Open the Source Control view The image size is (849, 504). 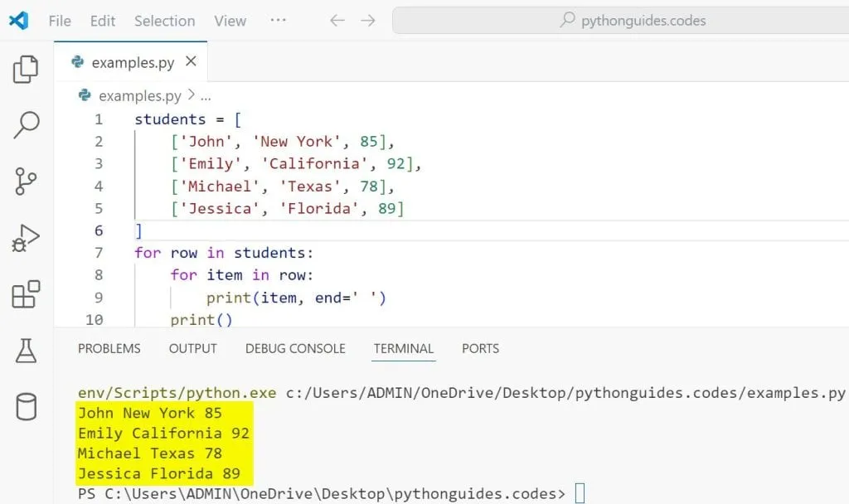27,182
